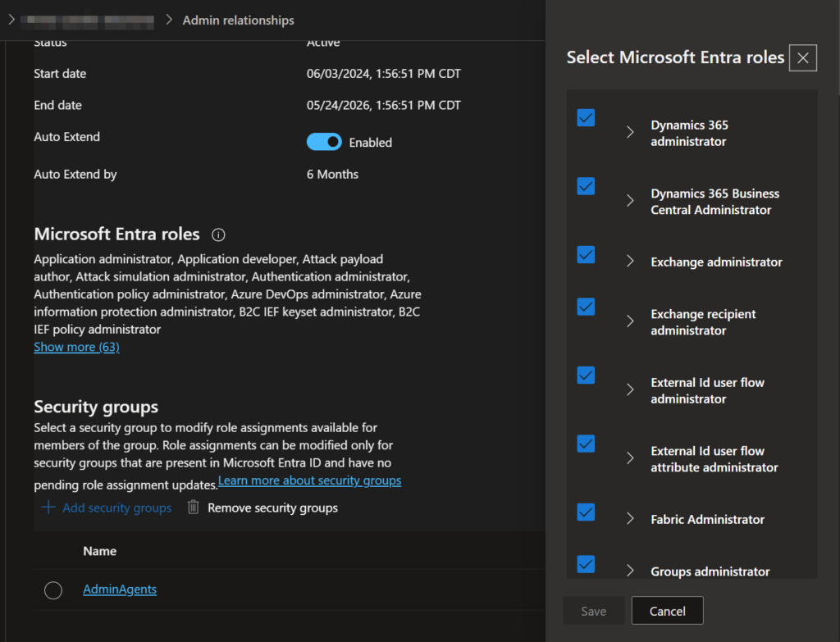Click the Show more (63) link
Viewport: 840px width, 642px height.
pos(76,347)
